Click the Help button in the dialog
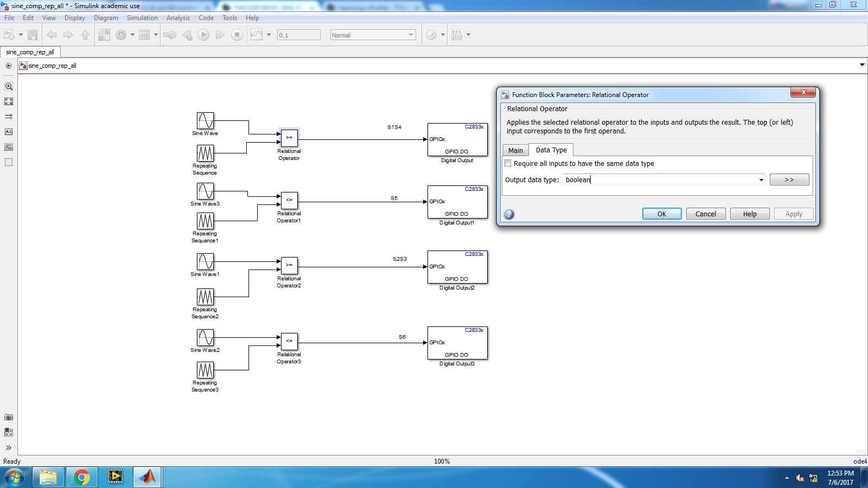The height and width of the screenshot is (488, 868). pos(750,214)
